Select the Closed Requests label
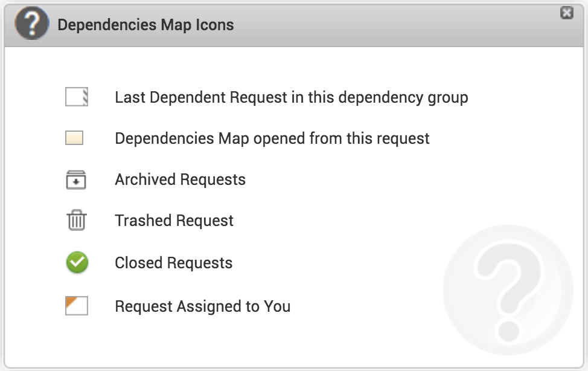Image resolution: width=588 pixels, height=371 pixels. pos(173,263)
